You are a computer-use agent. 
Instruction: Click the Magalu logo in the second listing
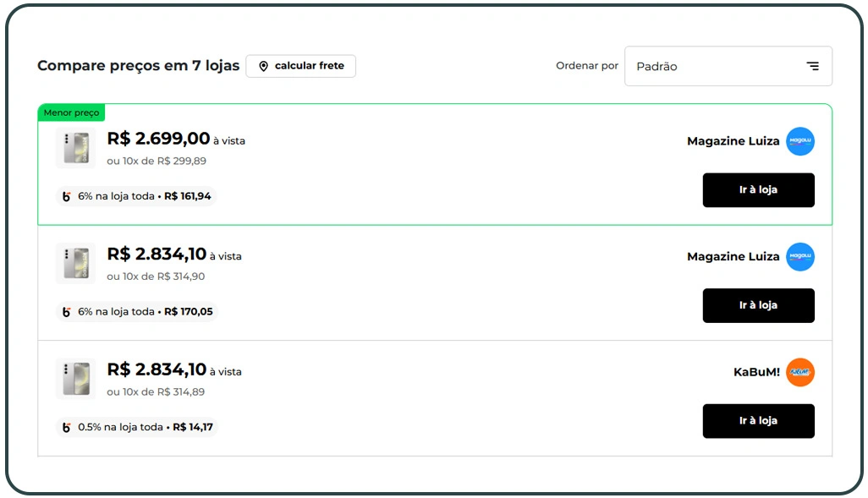[800, 257]
